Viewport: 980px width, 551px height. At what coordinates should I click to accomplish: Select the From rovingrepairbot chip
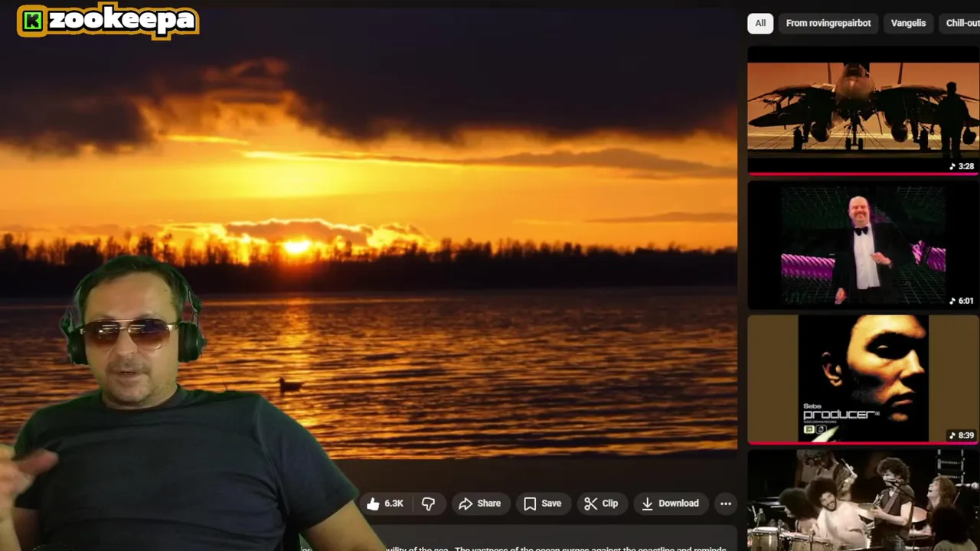[x=828, y=23]
